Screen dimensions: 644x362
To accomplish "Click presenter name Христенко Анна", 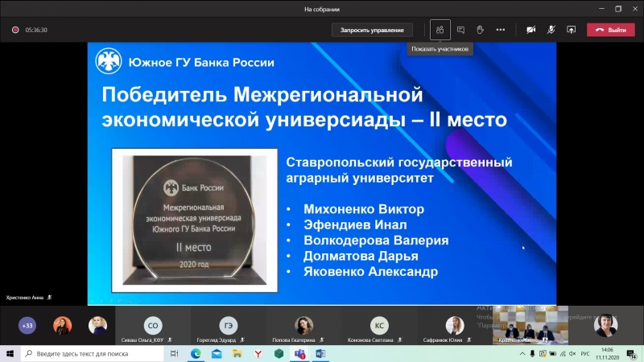I will 25,298.
